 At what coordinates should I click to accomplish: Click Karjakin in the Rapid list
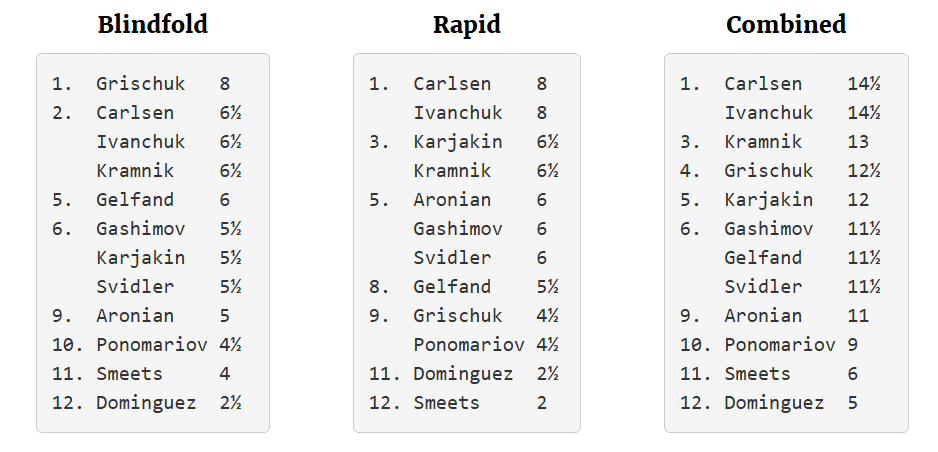pos(458,142)
